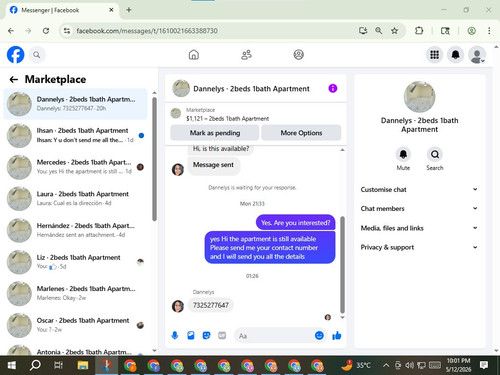The width and height of the screenshot is (500, 375).
Task: Open the browser zoom magnifier icon
Action: [x=378, y=31]
